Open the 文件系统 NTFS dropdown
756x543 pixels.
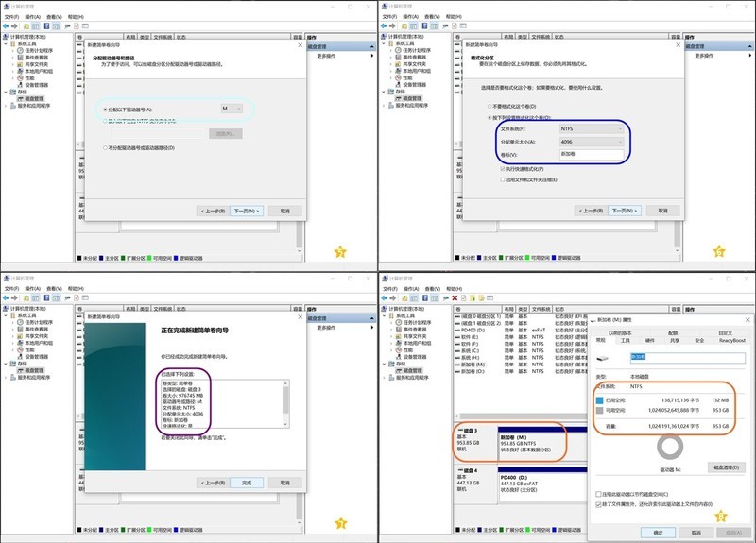[592, 128]
